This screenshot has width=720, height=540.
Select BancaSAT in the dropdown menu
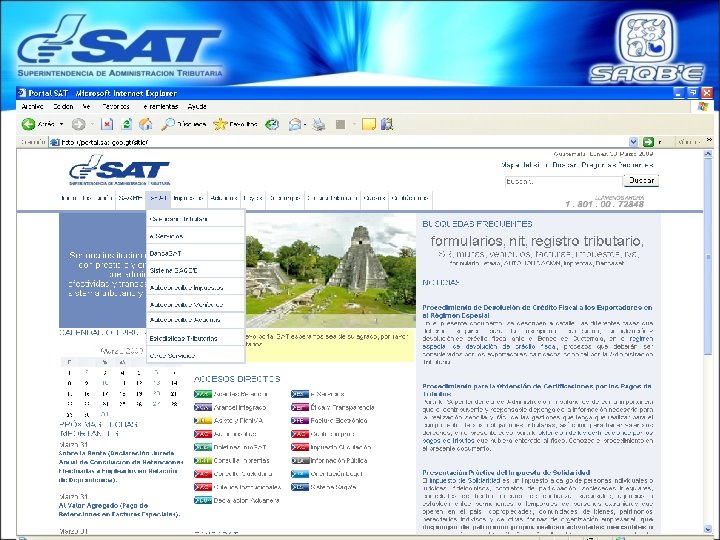coord(196,253)
